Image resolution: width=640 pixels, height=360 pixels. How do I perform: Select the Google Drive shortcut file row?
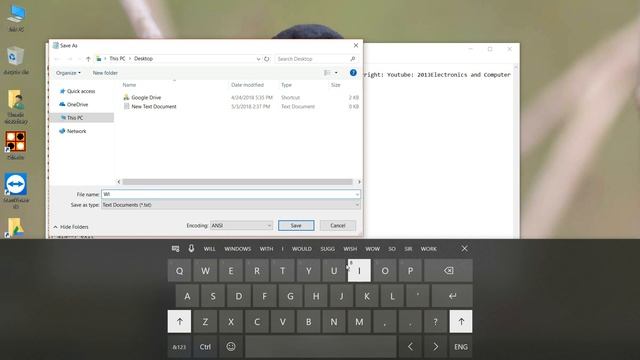pos(240,98)
